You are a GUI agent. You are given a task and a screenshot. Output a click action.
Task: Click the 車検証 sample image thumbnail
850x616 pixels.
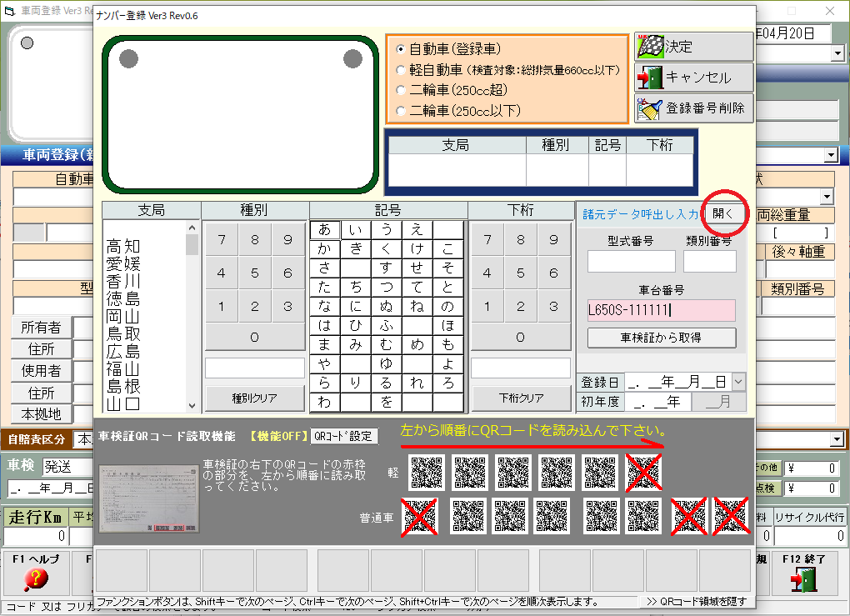(x=149, y=498)
